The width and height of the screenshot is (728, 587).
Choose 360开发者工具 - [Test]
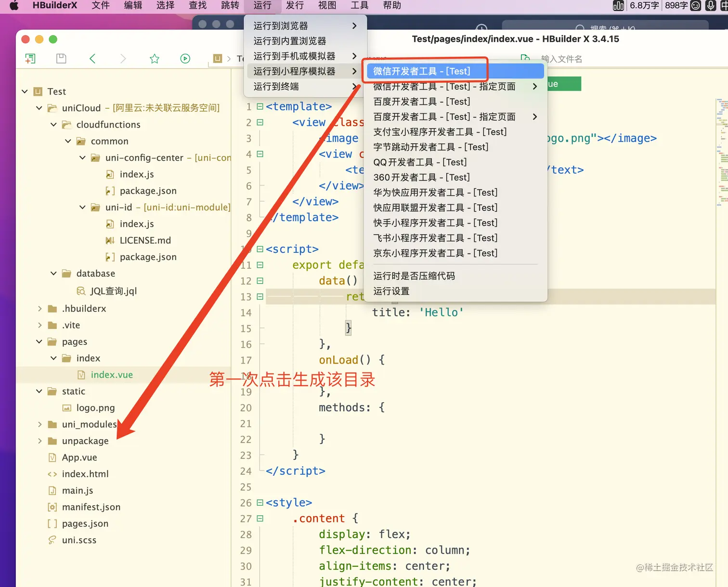click(455, 177)
